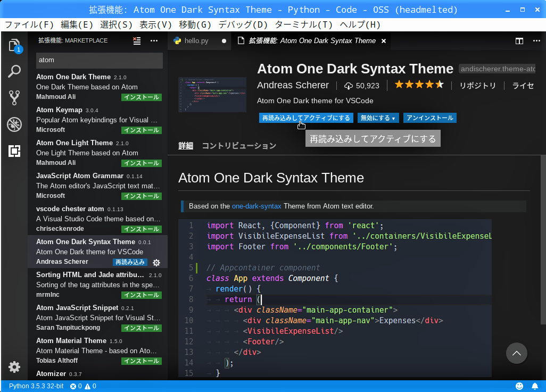Click 再読み込みしてアクティブにする button

[x=306, y=118]
